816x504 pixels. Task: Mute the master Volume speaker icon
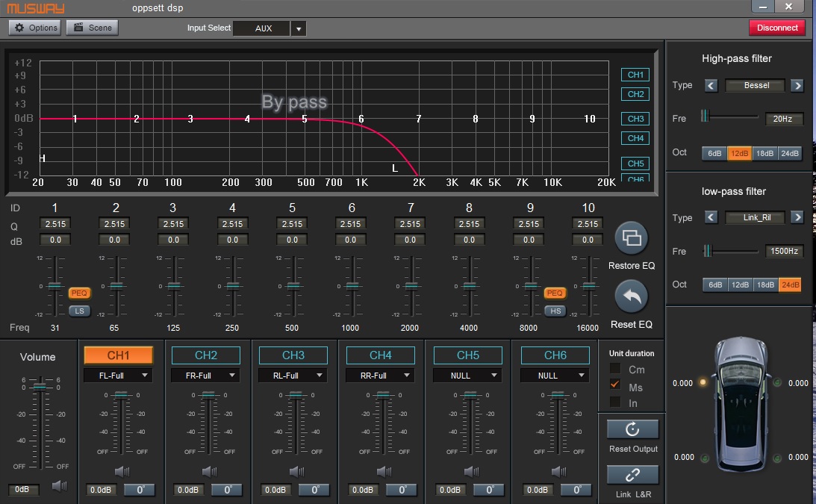pos(59,486)
